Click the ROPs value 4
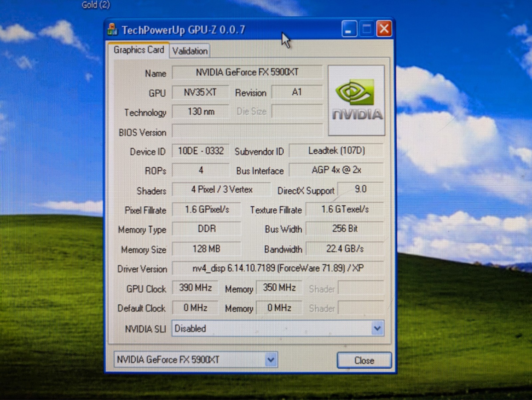Viewport: 532px width, 400px height. click(x=200, y=170)
